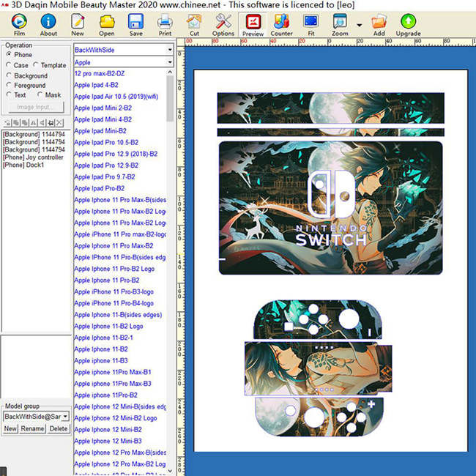Click the Joy controller skin on canvas
Image resolution: width=476 pixels, height=476 pixels.
(x=318, y=368)
